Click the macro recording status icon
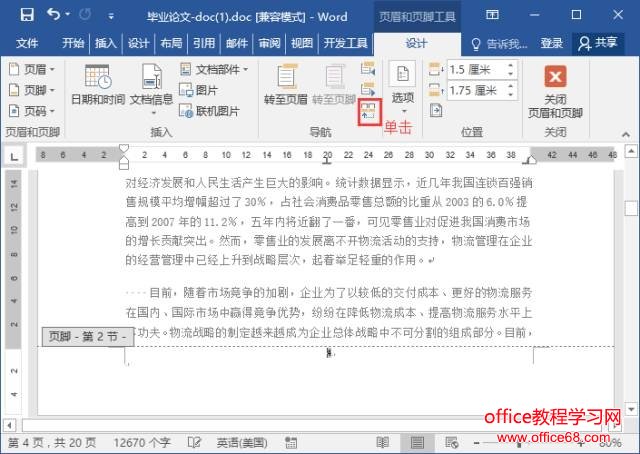640x454 pixels. point(291,443)
